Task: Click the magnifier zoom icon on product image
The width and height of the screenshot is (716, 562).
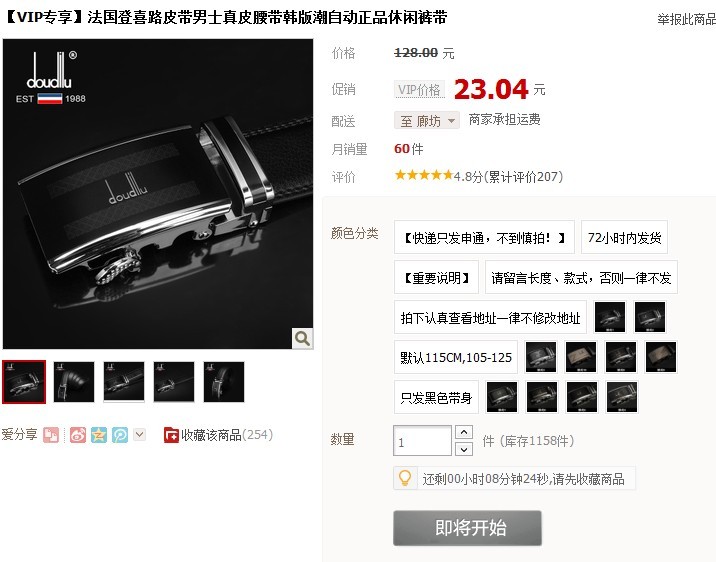Action: click(x=302, y=338)
